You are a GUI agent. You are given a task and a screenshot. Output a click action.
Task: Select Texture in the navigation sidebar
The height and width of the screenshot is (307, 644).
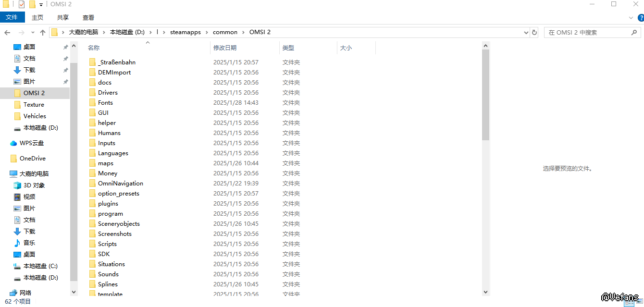click(x=35, y=105)
